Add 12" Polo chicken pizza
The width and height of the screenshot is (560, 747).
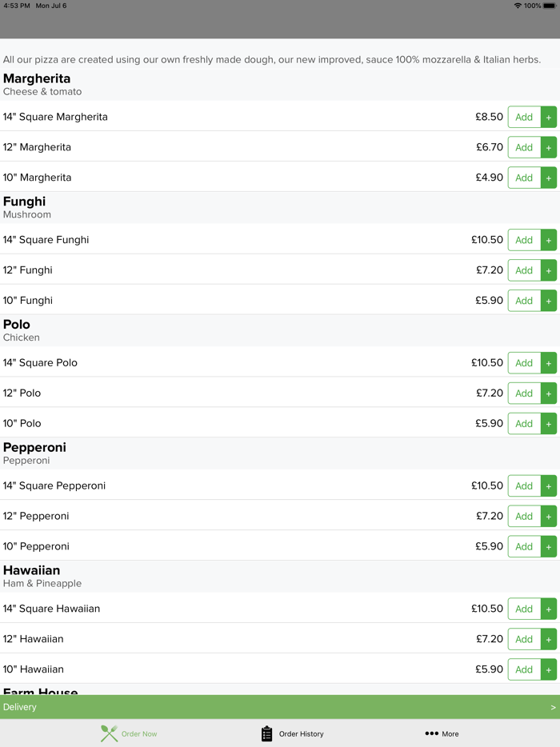click(x=524, y=393)
